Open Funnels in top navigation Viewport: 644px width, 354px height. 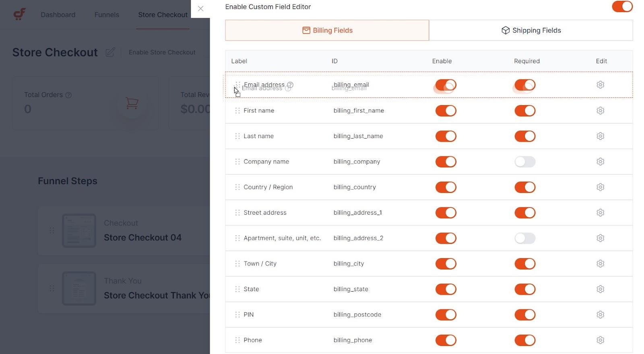point(107,14)
